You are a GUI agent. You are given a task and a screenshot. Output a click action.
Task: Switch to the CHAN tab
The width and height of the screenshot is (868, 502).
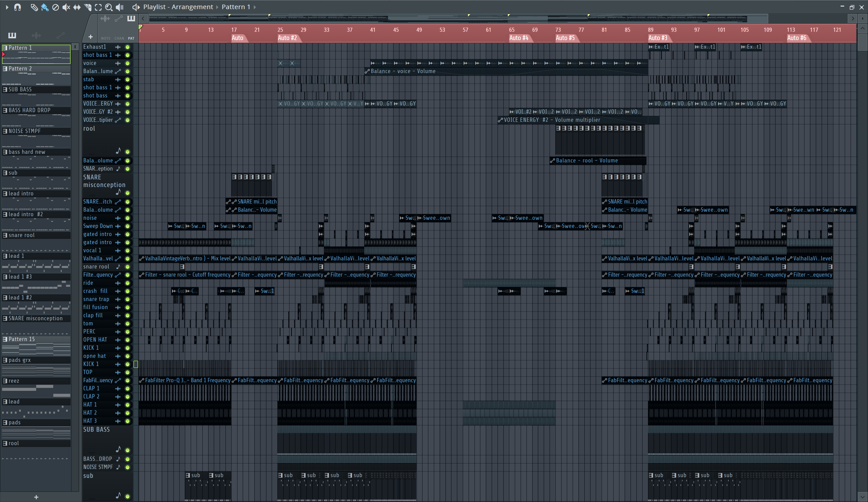119,38
